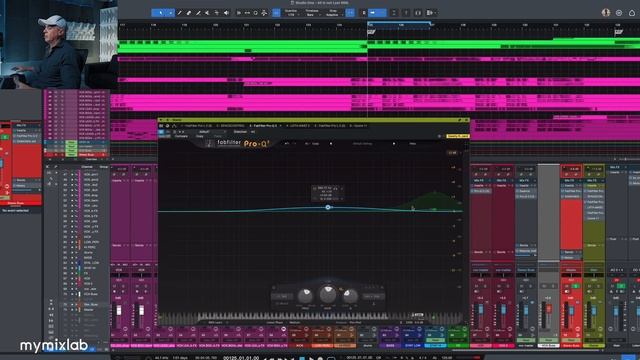Screen dimensions: 640x360
Task: Toggle the plugin power bypass button
Action: (x=161, y=132)
